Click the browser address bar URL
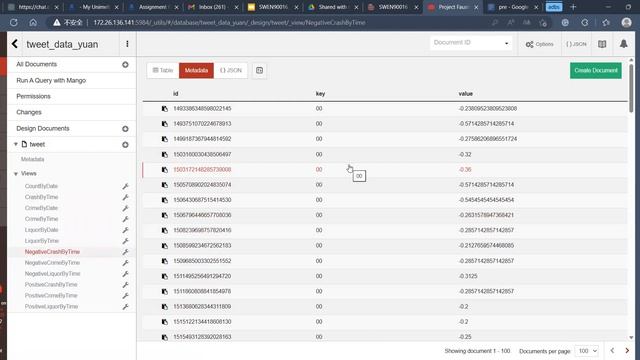This screenshot has width=640, height=360. [229, 22]
